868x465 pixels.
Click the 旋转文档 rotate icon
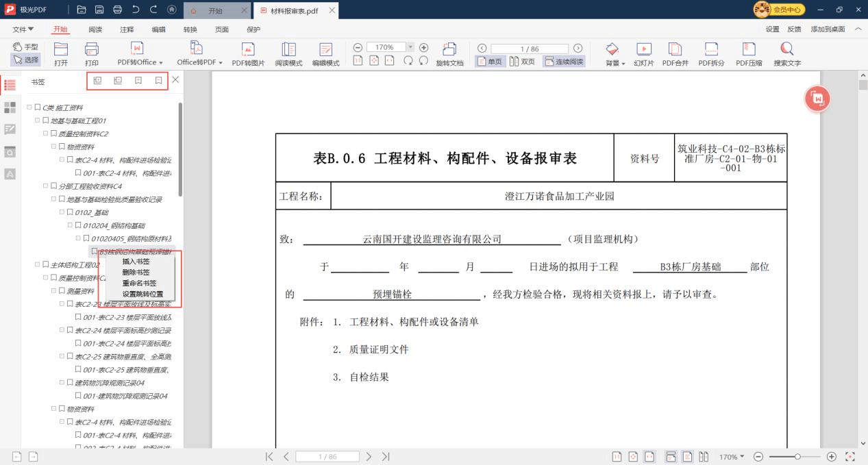449,52
